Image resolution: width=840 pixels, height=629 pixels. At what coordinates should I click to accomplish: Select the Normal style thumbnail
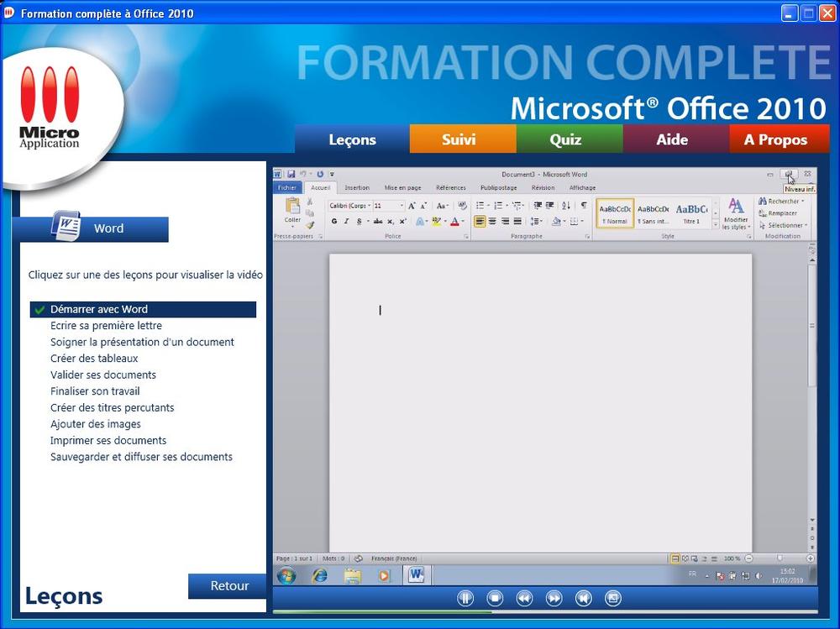coord(615,213)
